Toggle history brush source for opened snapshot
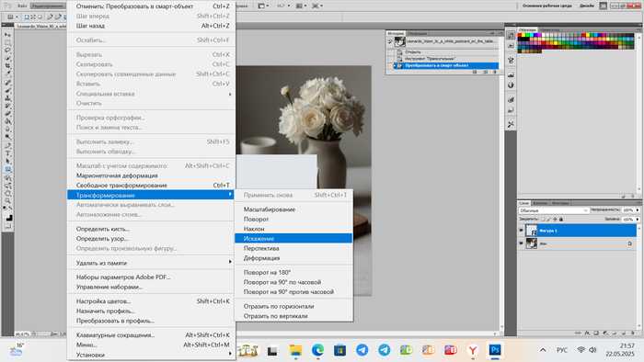Screen dimensions: 644x362 pyautogui.click(x=390, y=41)
